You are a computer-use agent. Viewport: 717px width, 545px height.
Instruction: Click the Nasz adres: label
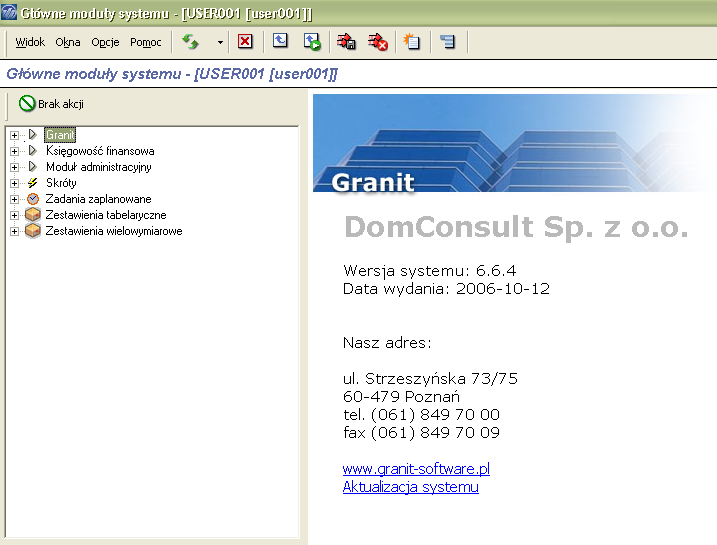point(387,342)
